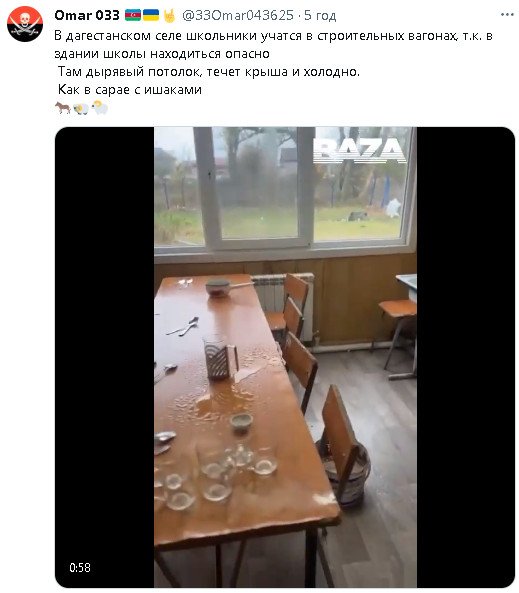The width and height of the screenshot is (519, 593).
Task: Click the Ukraine flag emoji beside the name
Action: tap(151, 15)
